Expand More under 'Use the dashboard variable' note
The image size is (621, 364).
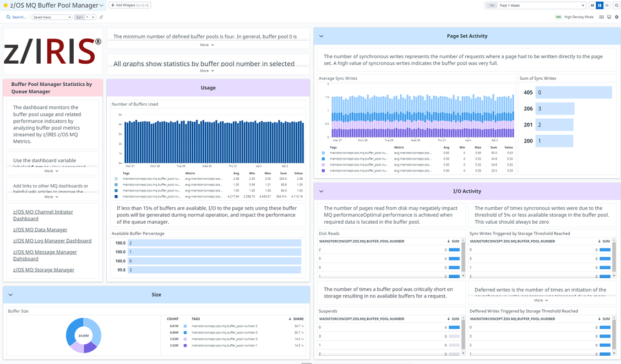pyautogui.click(x=51, y=171)
